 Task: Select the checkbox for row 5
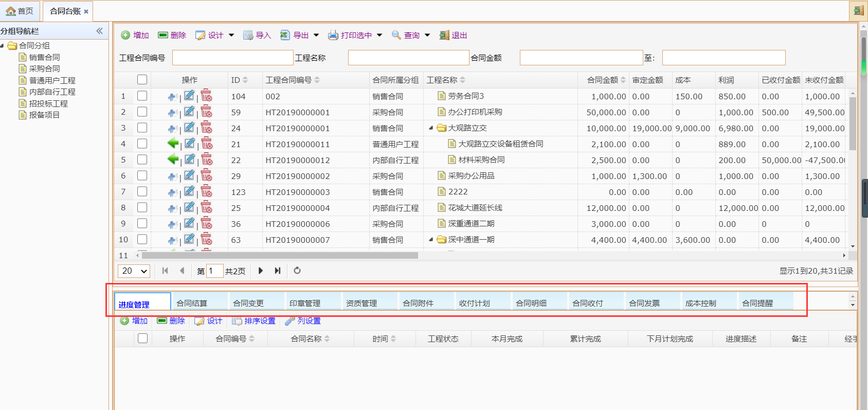142,160
